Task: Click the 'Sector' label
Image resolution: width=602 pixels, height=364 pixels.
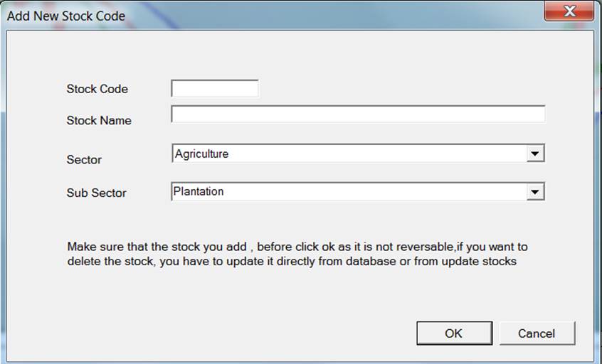Action: [84, 159]
